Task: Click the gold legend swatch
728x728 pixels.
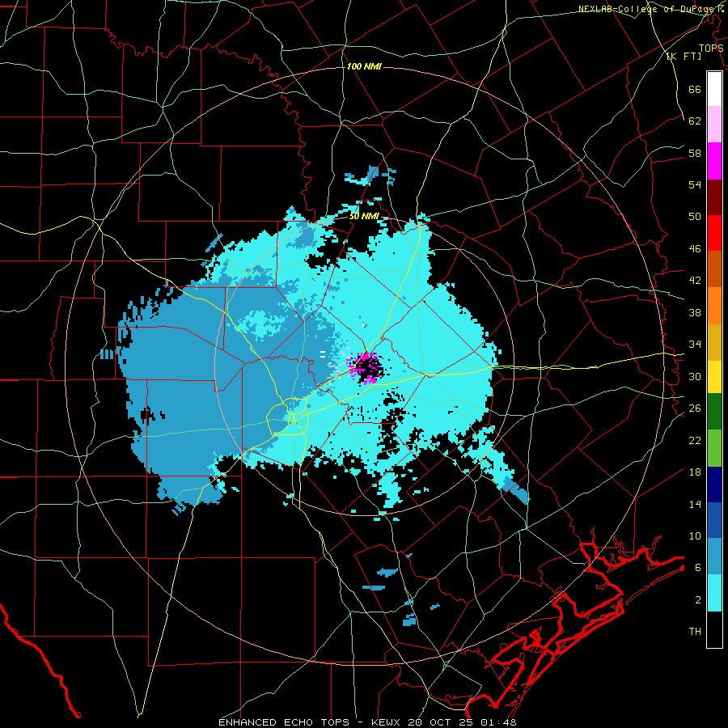Action: point(714,342)
